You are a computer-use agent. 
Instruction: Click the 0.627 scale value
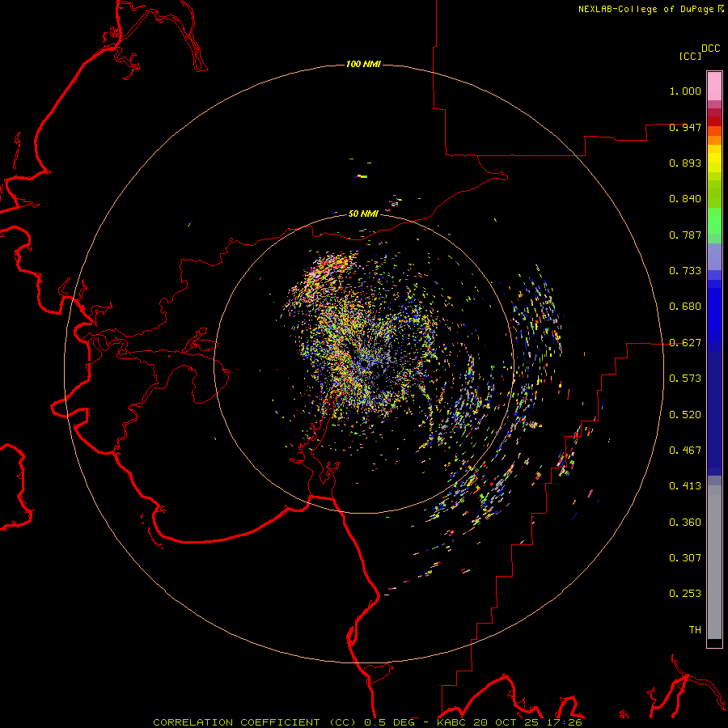pos(685,343)
